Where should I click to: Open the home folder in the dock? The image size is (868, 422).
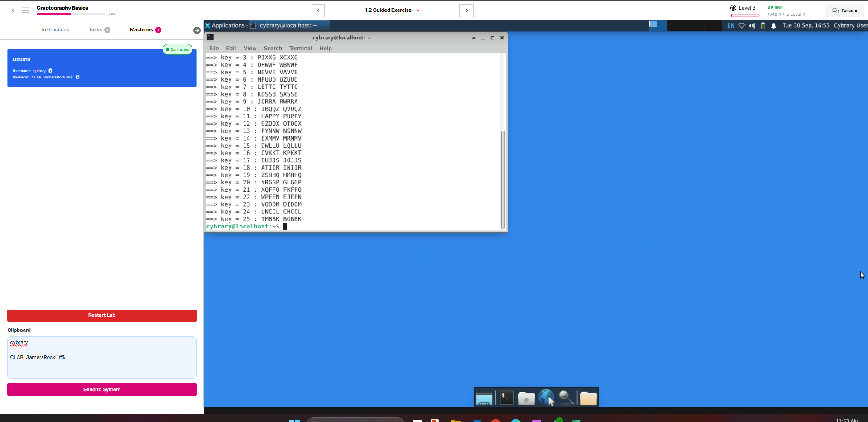[x=526, y=398]
